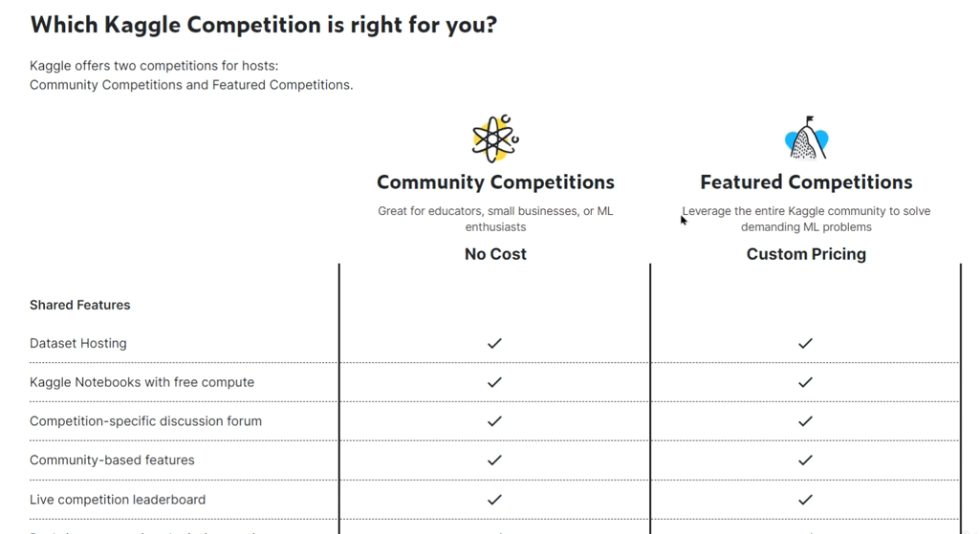Viewport: 980px width, 534px height.
Task: Click the Shared Features section header
Action: (80, 306)
